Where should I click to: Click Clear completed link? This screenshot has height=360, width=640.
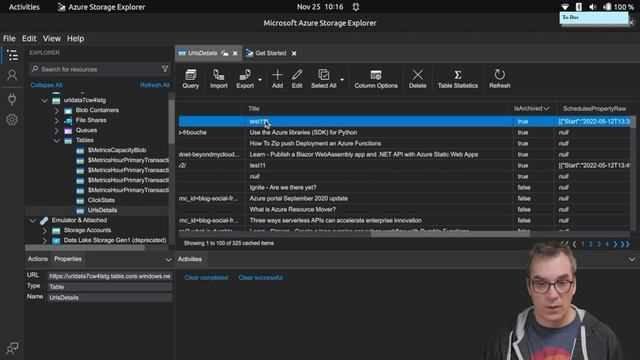(x=206, y=278)
